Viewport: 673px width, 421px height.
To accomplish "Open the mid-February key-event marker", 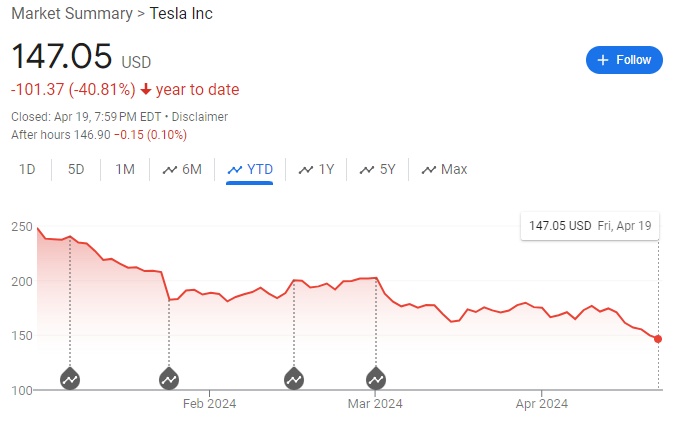I will point(294,379).
